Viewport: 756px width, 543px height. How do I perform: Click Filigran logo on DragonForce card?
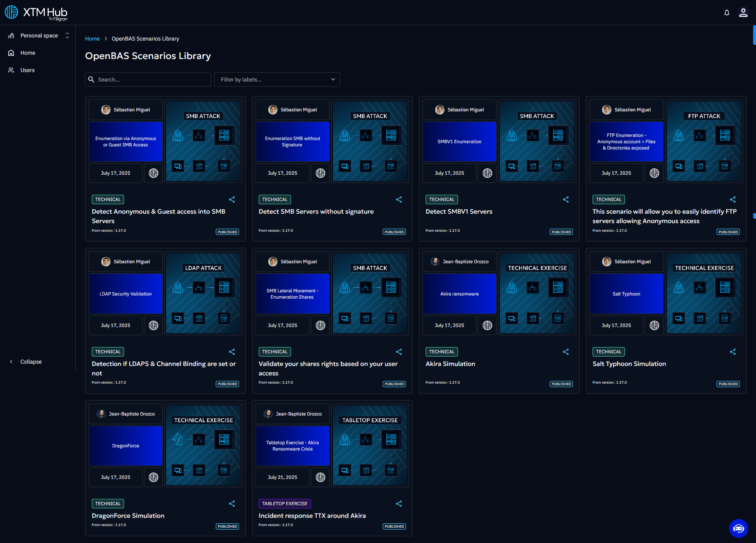click(154, 477)
